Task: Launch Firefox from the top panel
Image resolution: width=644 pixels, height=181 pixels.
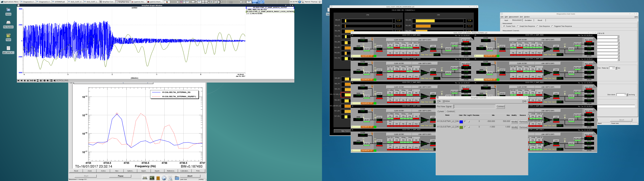Action: (x=167, y=2)
